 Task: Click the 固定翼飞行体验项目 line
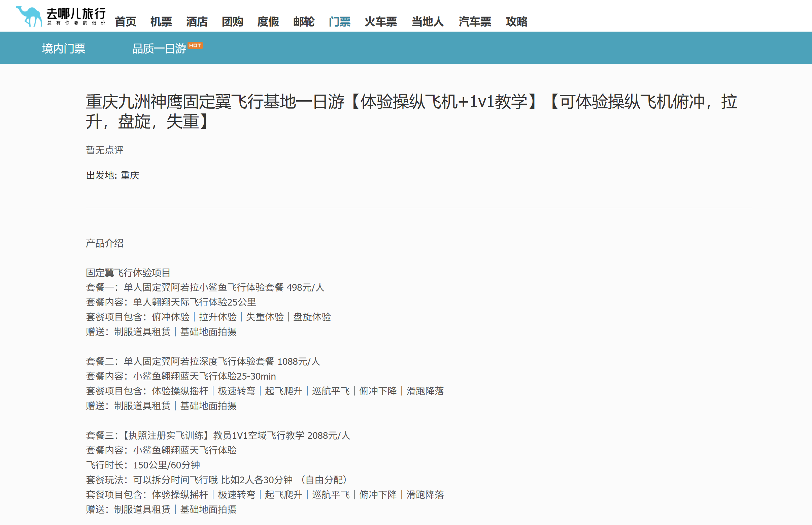[x=128, y=273]
